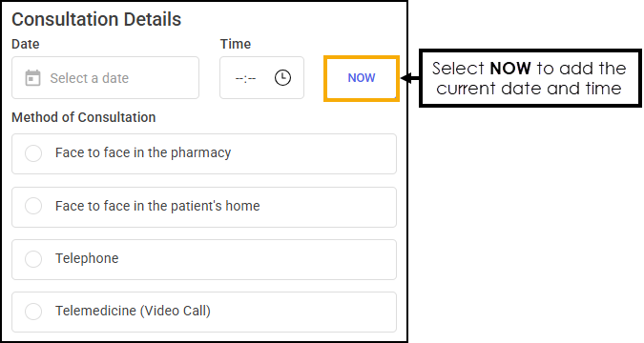Open the time picker via the clock icon
Image resolution: width=644 pixels, height=343 pixels.
pyautogui.click(x=282, y=77)
